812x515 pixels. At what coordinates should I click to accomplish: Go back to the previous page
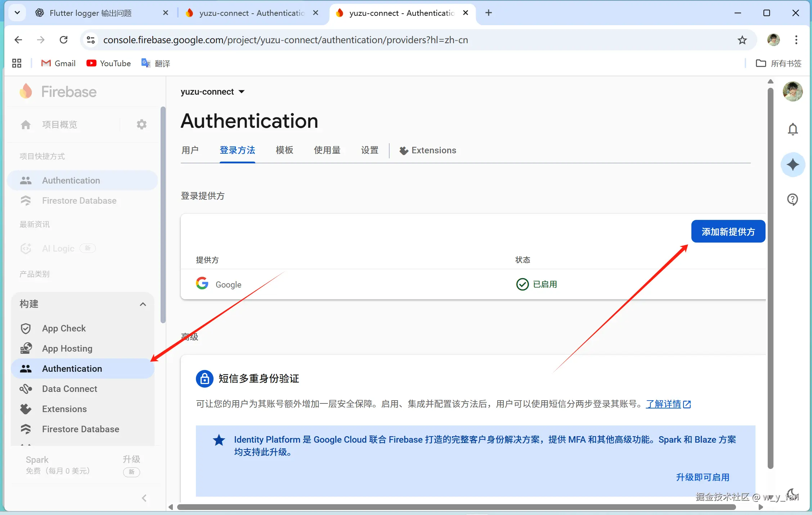pos(18,40)
